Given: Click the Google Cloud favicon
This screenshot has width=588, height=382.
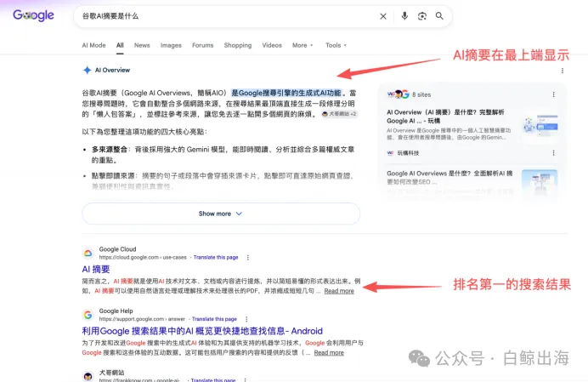Looking at the screenshot, I should 88,254.
